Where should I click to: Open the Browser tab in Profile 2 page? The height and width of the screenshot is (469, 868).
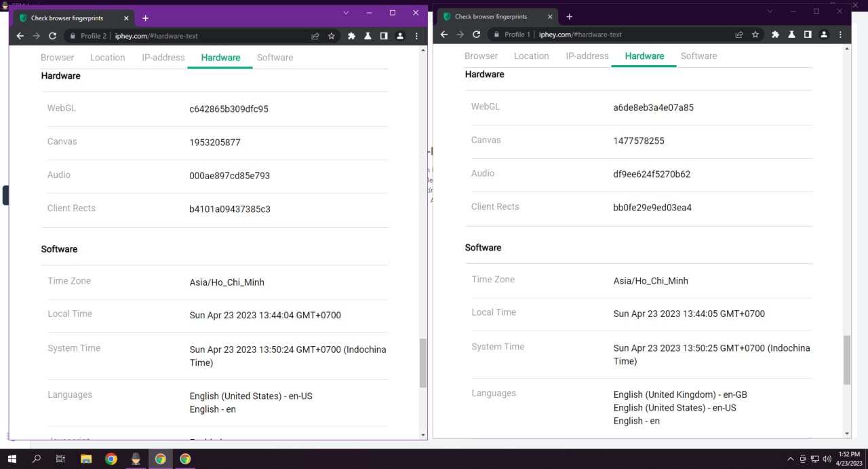57,58
